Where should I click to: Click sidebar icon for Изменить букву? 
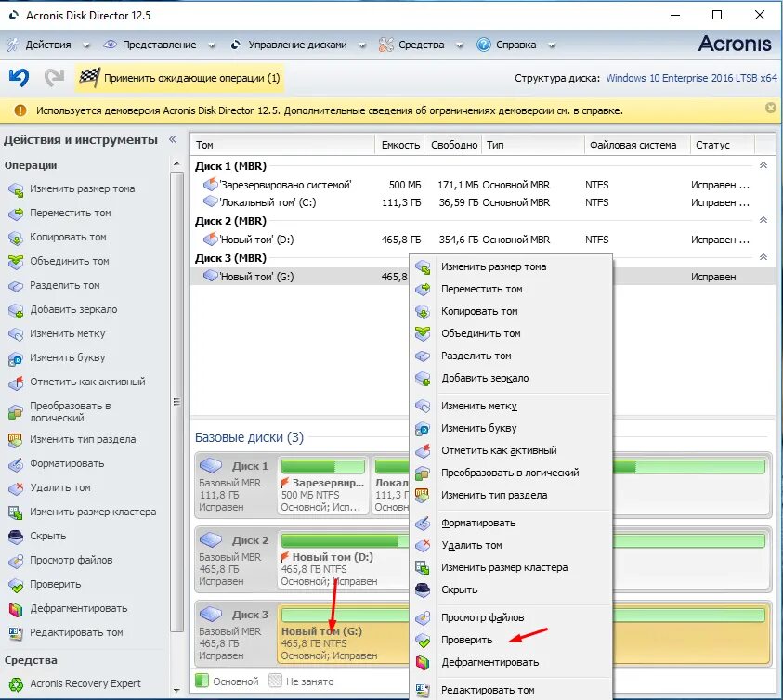[16, 358]
